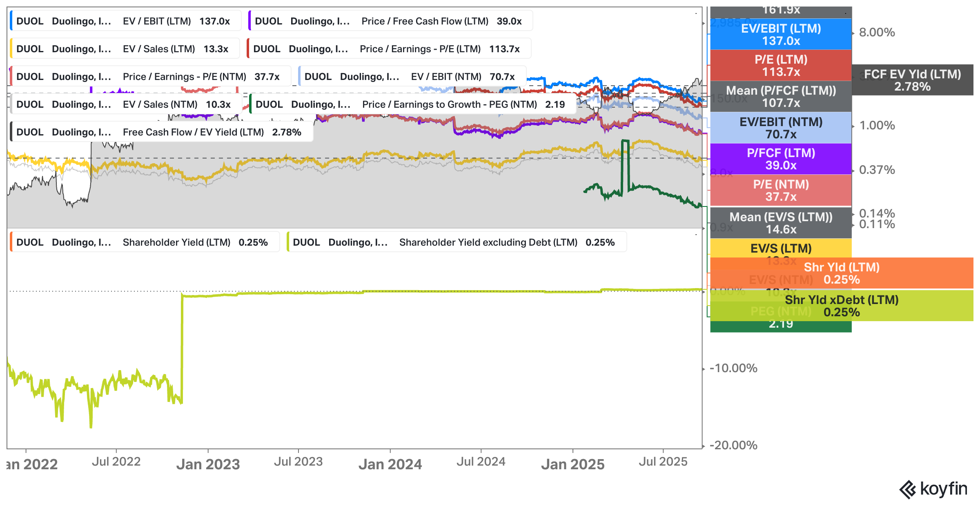This screenshot has width=980, height=506.
Task: Select the FCF EV Yld (LTM) 2.78% label
Action: tap(912, 80)
